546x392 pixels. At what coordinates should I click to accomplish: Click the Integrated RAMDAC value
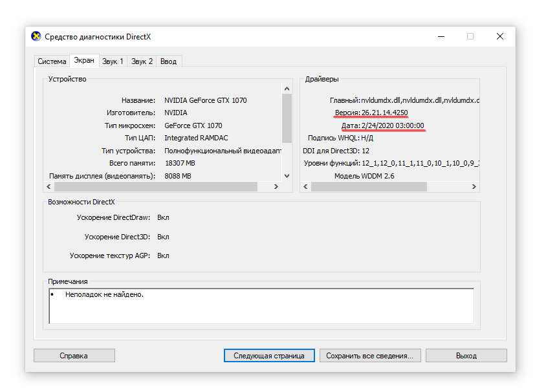click(196, 138)
